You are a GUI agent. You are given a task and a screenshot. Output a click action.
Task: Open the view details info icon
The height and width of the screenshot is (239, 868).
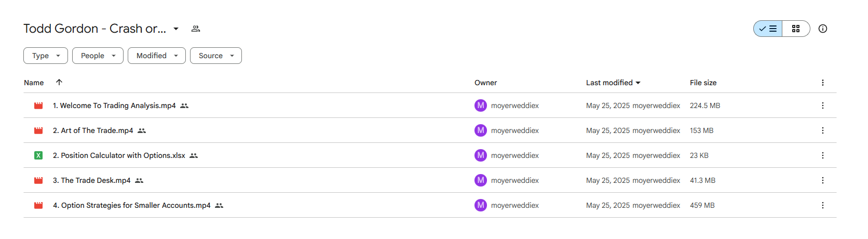[x=823, y=29]
